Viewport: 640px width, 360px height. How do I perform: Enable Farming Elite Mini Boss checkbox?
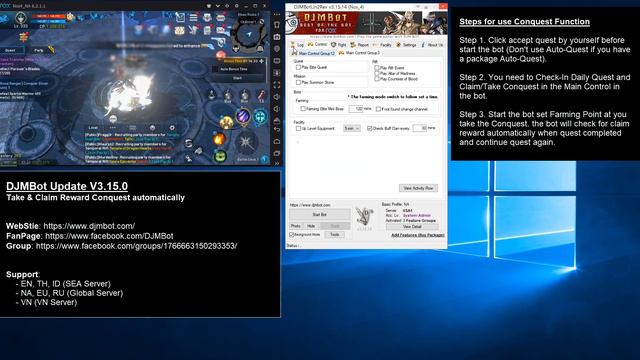click(303, 109)
